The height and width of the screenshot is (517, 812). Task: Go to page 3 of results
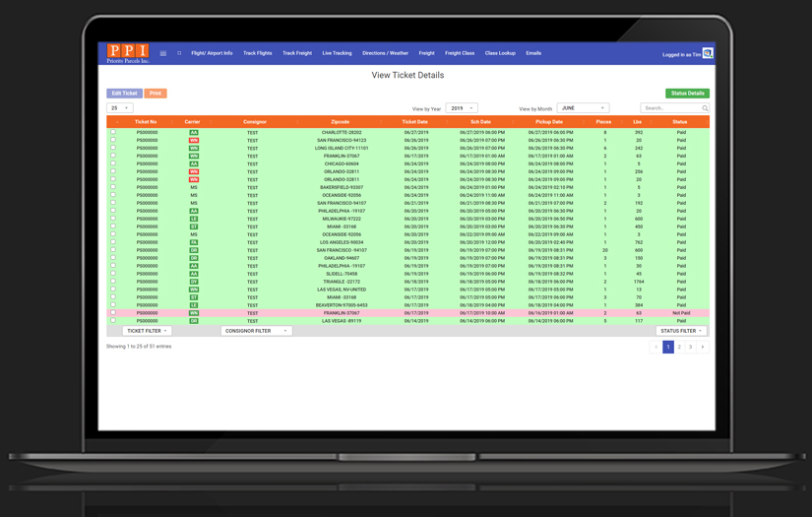(690, 347)
